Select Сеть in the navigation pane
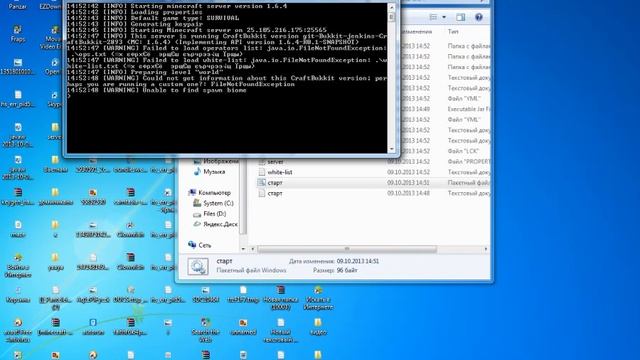This screenshot has height=360, width=640. click(205, 245)
